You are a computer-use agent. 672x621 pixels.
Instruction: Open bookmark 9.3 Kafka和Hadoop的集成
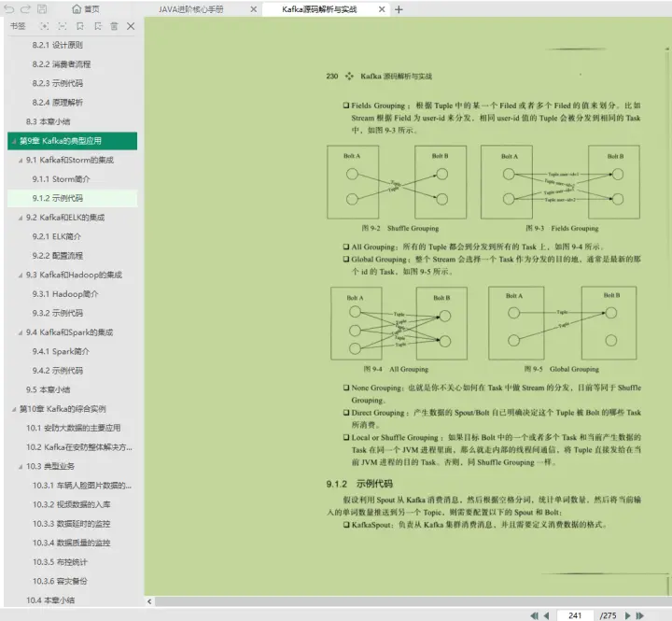click(x=74, y=275)
